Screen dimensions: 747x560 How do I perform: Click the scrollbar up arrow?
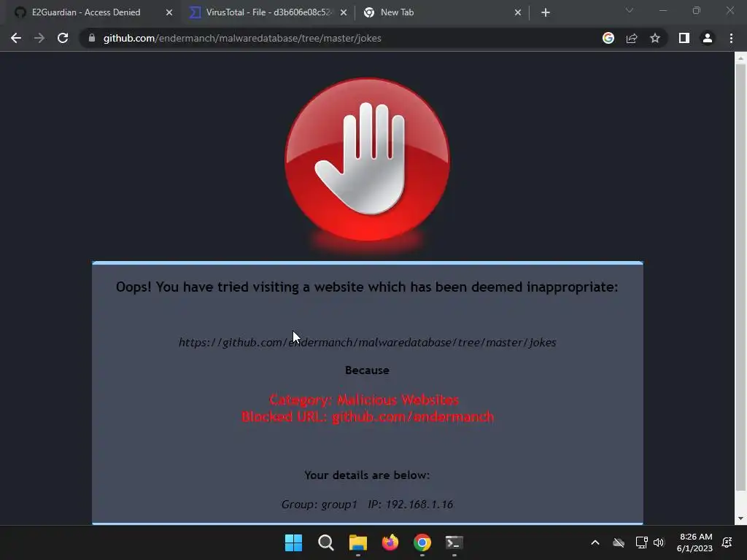tap(740, 58)
